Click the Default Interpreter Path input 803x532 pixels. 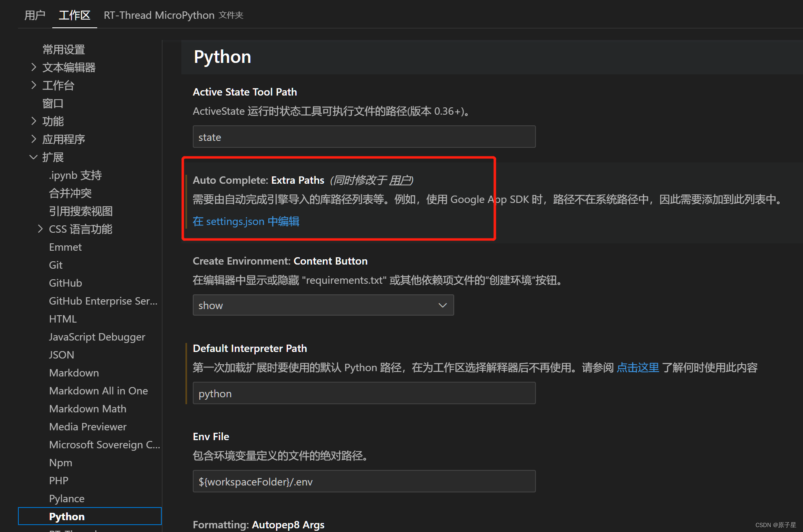[x=364, y=394]
